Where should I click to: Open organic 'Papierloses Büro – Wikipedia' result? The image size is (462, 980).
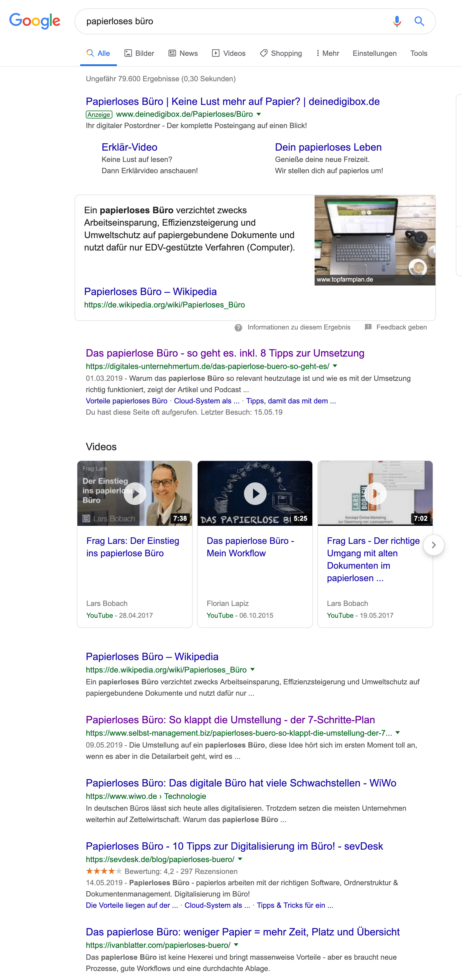(x=152, y=657)
